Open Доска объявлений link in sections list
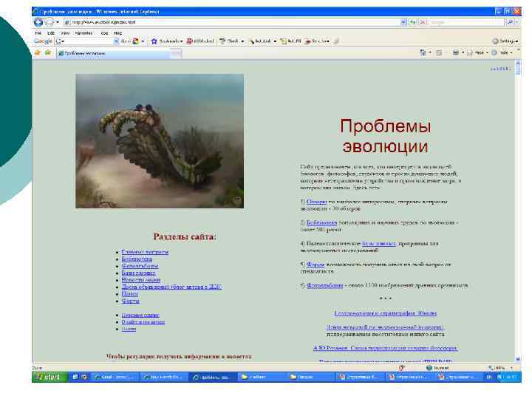The image size is (532, 399). tap(171, 287)
